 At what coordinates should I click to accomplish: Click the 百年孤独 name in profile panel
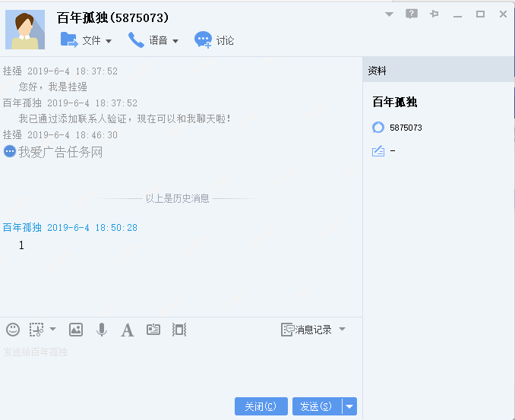point(395,102)
